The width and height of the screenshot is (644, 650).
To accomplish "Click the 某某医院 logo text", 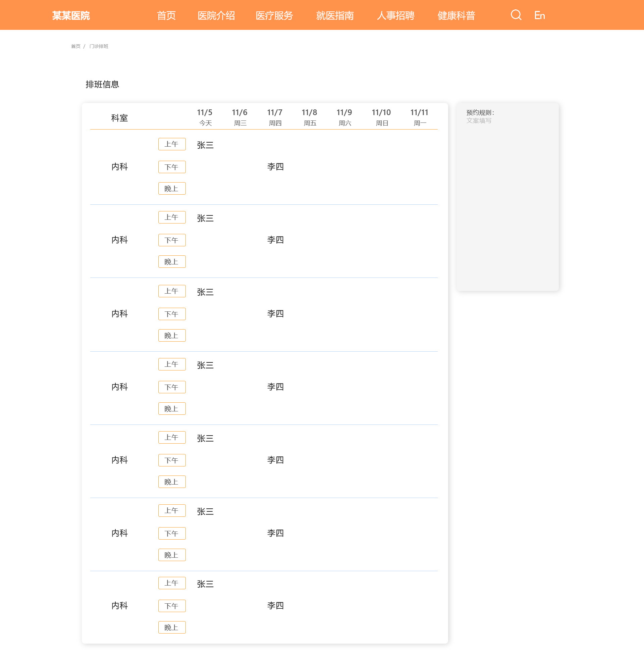I will [x=71, y=15].
